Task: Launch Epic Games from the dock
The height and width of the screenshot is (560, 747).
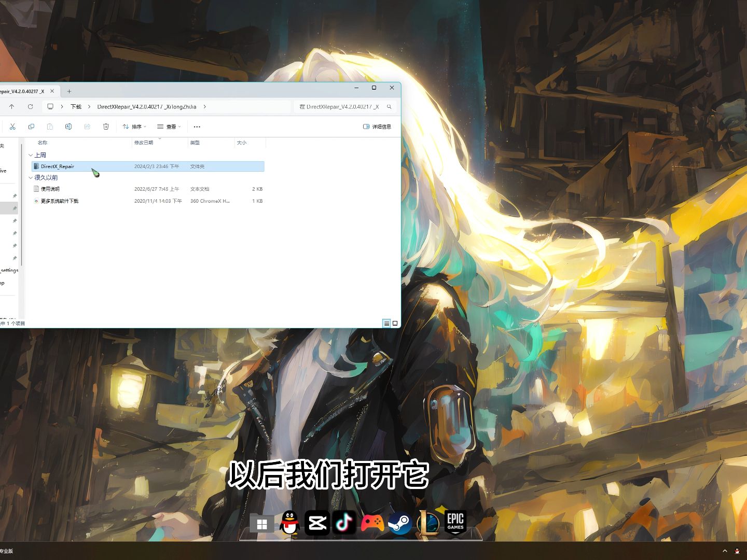Action: (x=455, y=522)
